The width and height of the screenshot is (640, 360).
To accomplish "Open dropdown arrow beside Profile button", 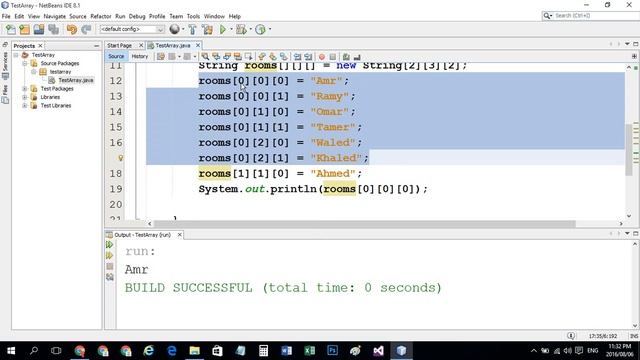I will pos(270,29).
